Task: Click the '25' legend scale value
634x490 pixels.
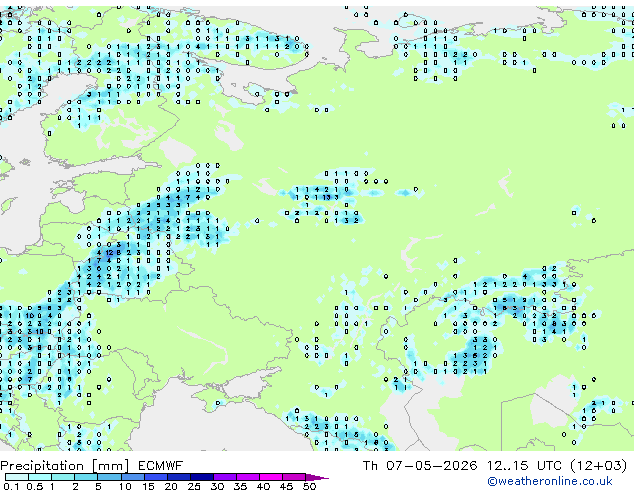Action: [x=194, y=486]
